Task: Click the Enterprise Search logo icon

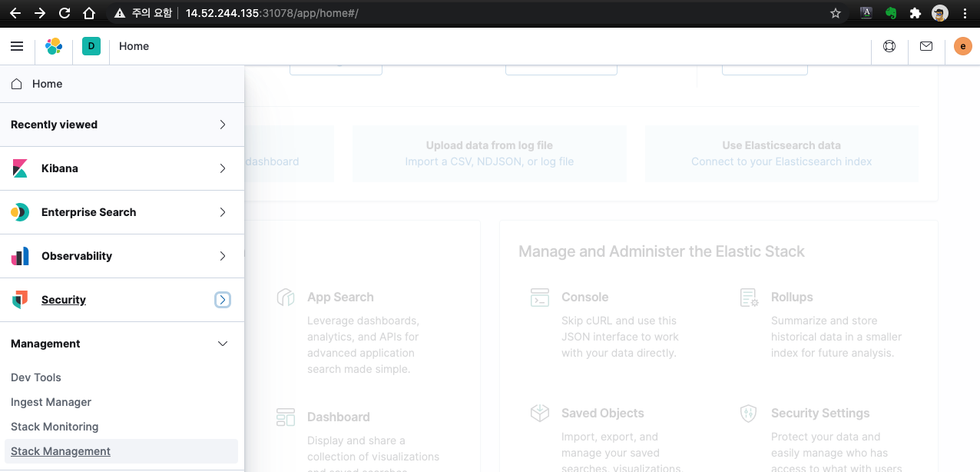Action: click(x=20, y=212)
